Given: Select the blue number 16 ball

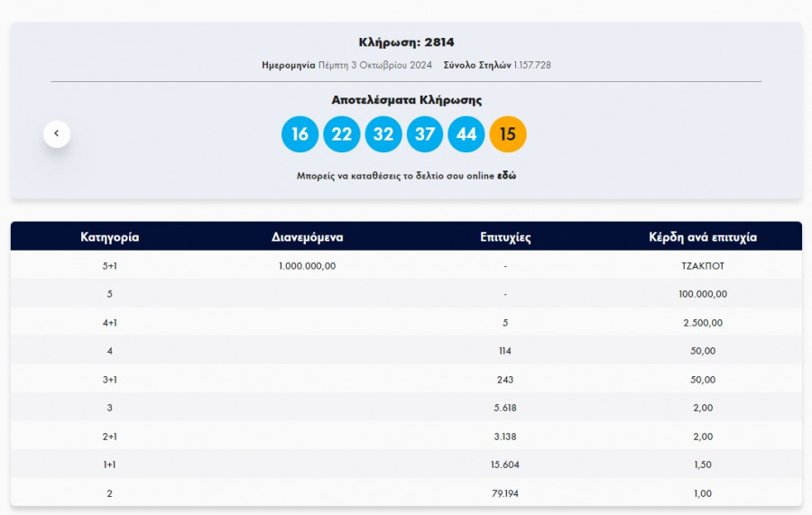Looking at the screenshot, I should coord(300,134).
